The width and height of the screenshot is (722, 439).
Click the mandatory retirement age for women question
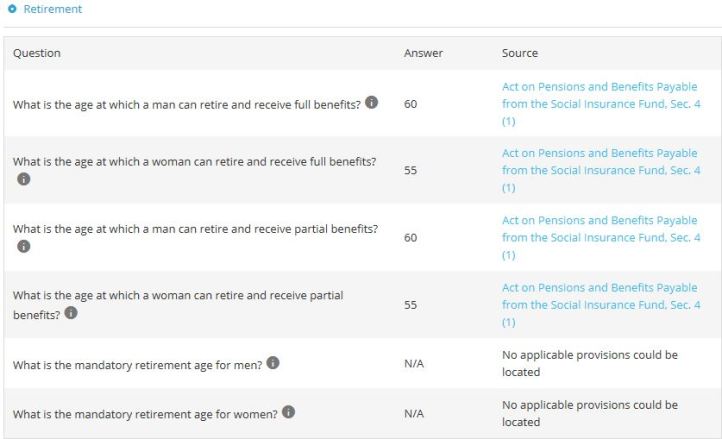point(145,412)
